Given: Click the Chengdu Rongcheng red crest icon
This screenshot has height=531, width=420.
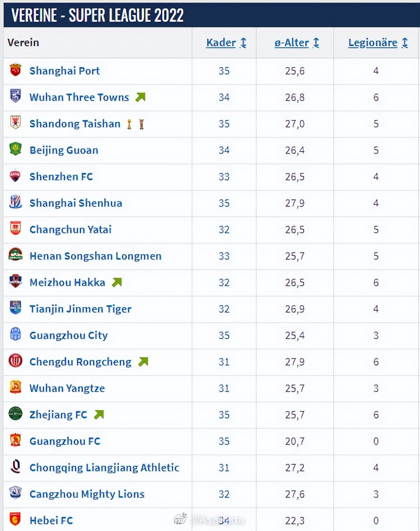Looking at the screenshot, I should click(16, 361).
